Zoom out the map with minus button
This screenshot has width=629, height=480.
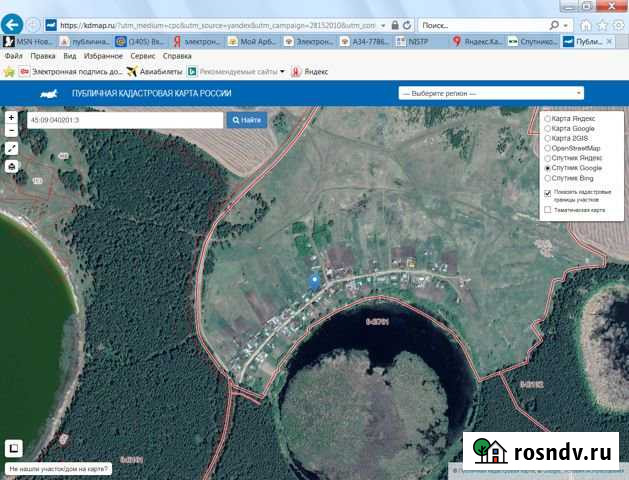[11, 130]
